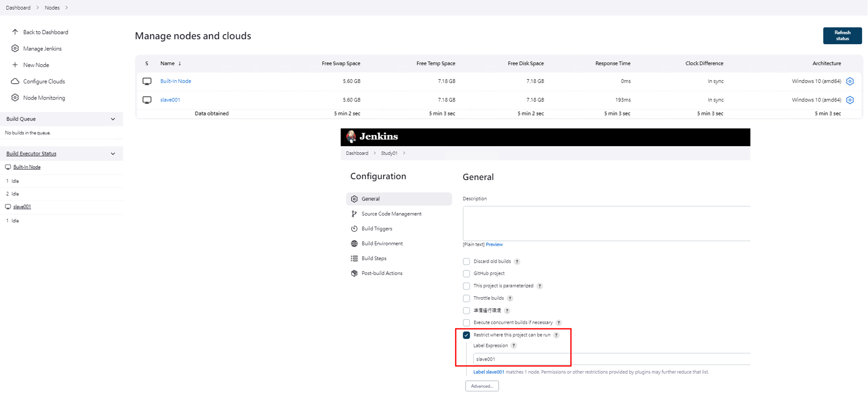Sort nodes by Name column arrow
Viewport: 868px width, 400px height.
pos(180,63)
